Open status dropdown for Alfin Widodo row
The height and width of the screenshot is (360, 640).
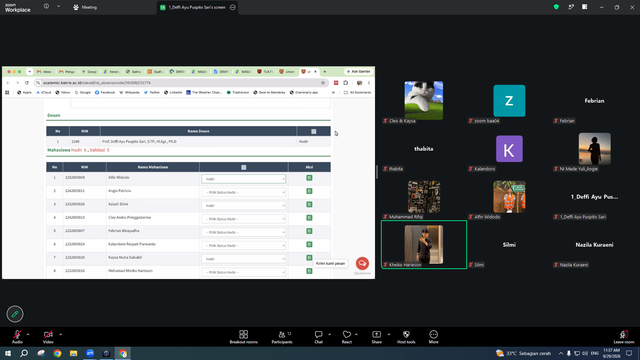pyautogui.click(x=243, y=179)
